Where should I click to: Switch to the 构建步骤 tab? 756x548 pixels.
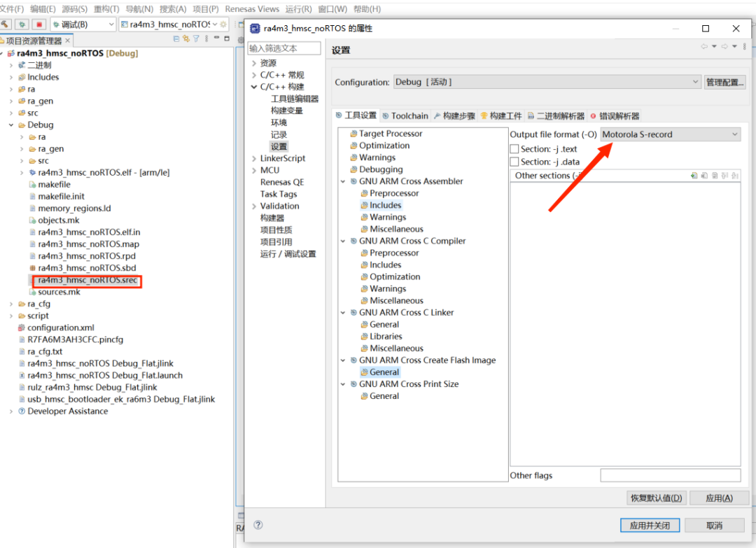pyautogui.click(x=454, y=115)
